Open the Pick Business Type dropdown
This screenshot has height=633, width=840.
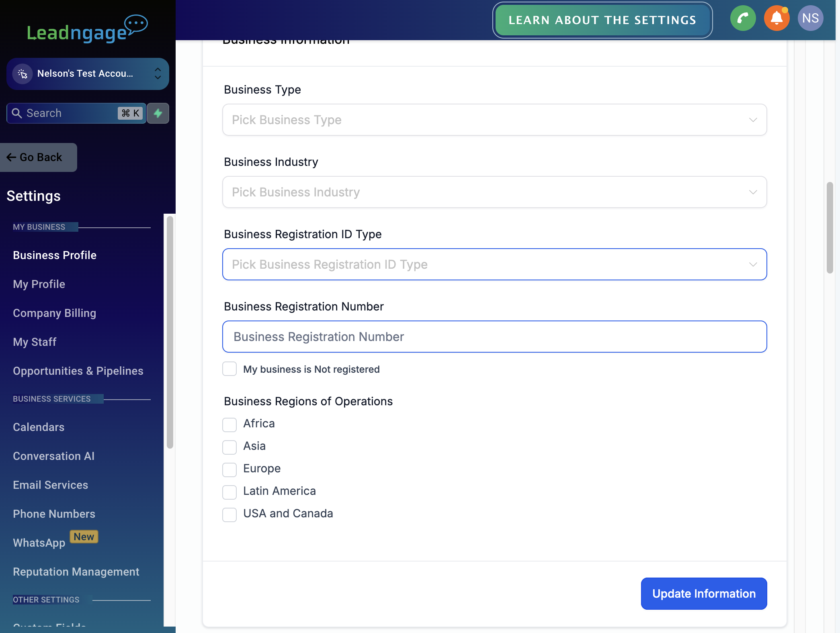tap(494, 120)
